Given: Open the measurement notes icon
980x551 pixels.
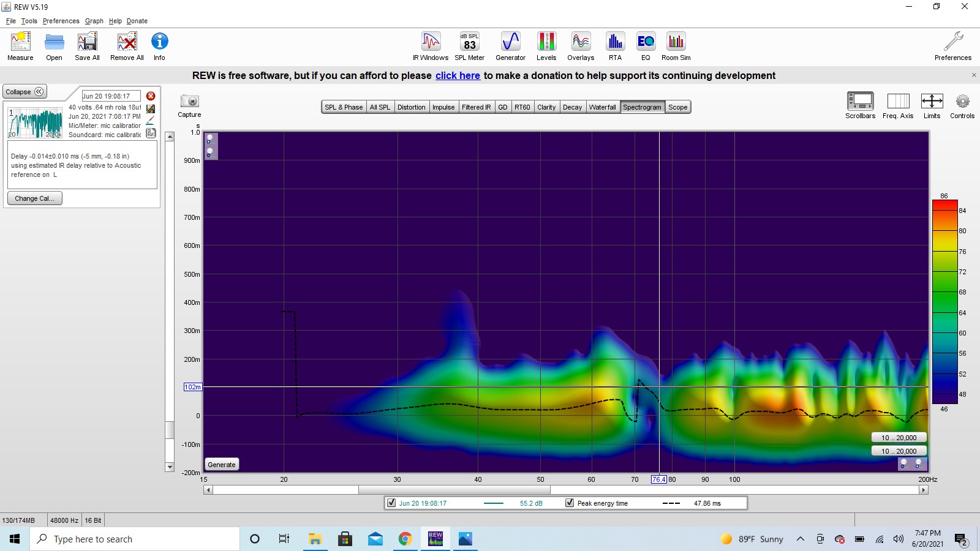Looking at the screenshot, I should (151, 133).
